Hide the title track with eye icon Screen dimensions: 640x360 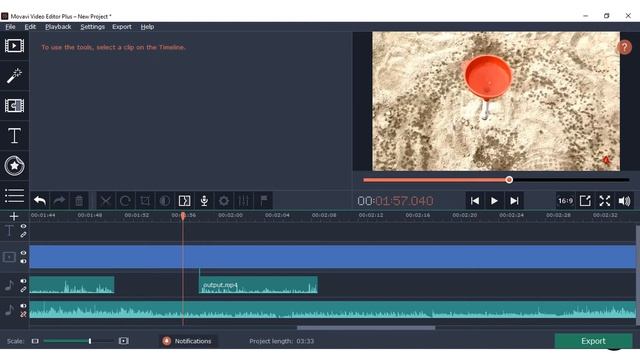tap(23, 226)
